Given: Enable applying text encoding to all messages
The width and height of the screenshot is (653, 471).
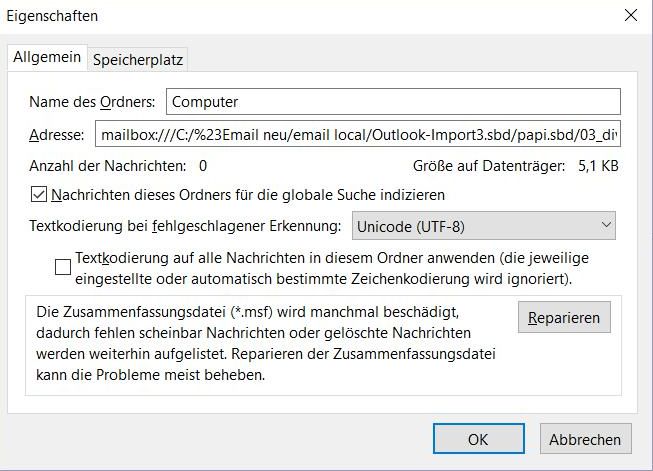Looking at the screenshot, I should (x=63, y=266).
